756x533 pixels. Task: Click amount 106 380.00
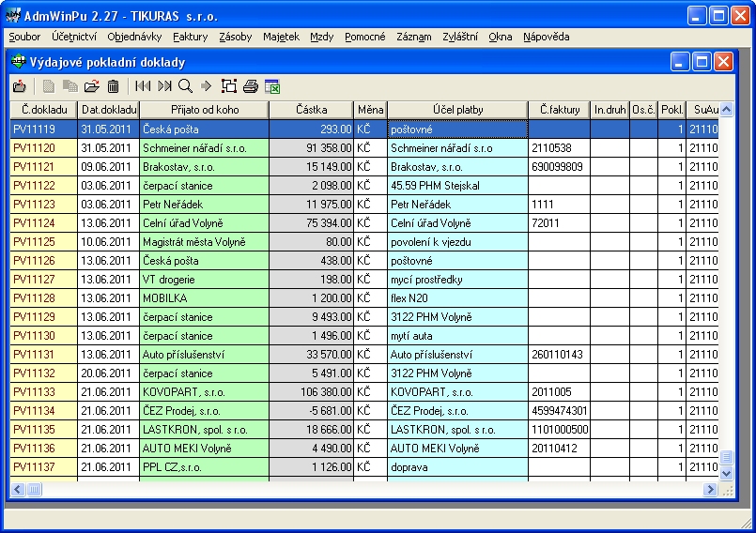tap(312, 392)
